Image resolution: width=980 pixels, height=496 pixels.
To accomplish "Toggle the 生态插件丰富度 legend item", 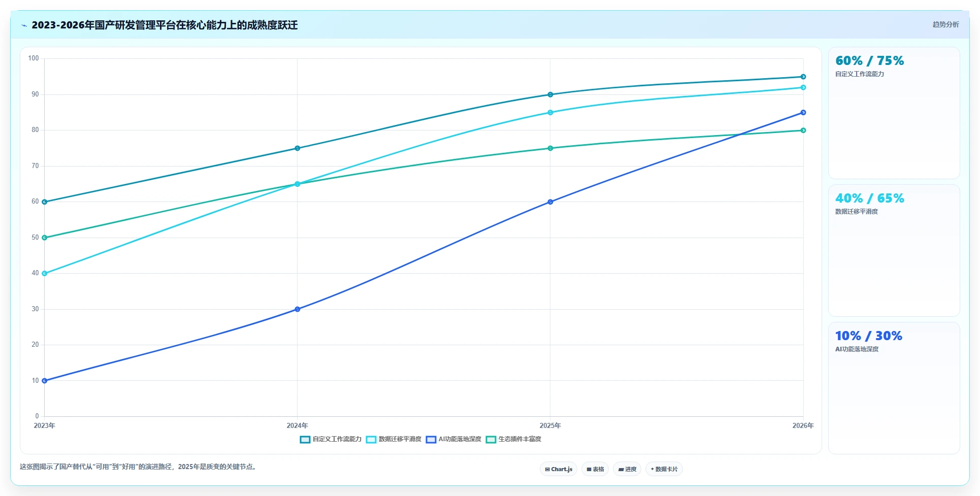I will point(513,439).
